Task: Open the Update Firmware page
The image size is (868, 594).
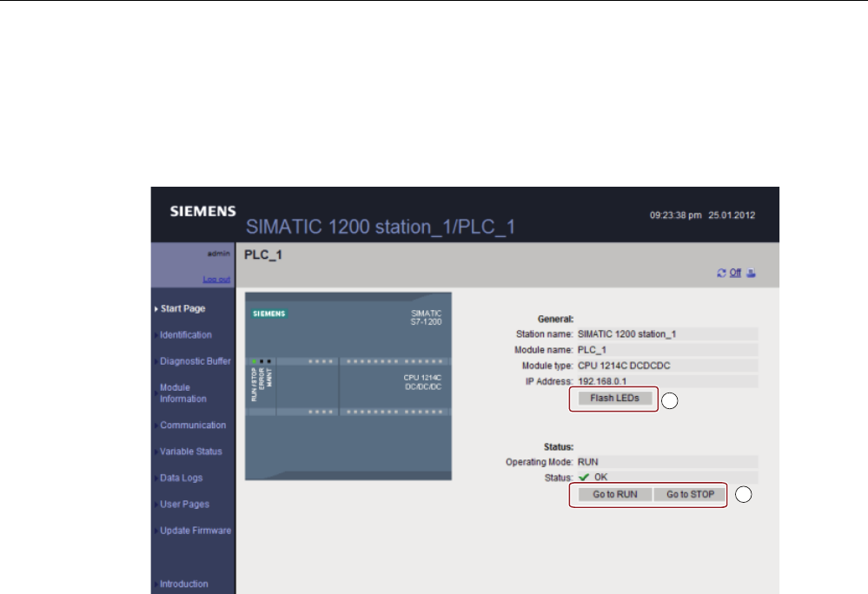Action: pos(195,531)
